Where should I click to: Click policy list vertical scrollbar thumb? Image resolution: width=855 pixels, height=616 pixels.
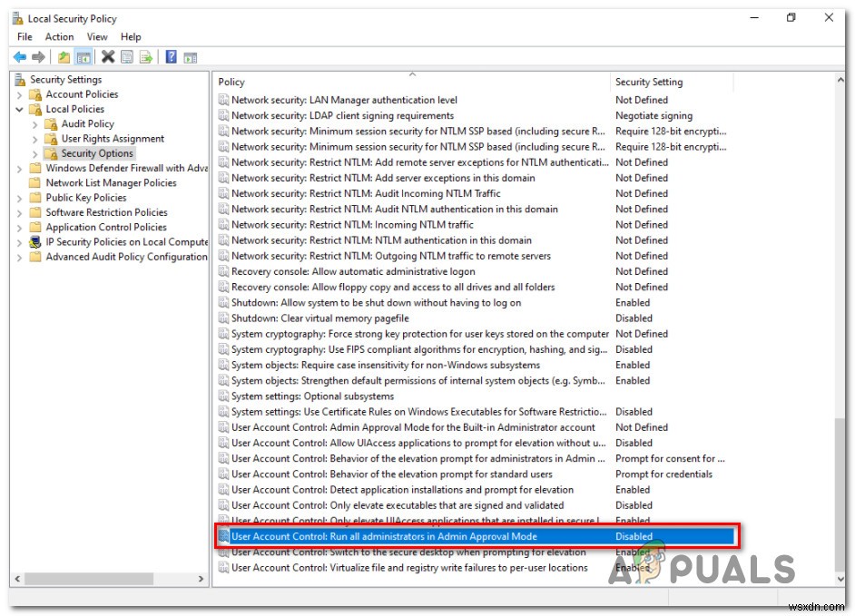tap(840, 494)
